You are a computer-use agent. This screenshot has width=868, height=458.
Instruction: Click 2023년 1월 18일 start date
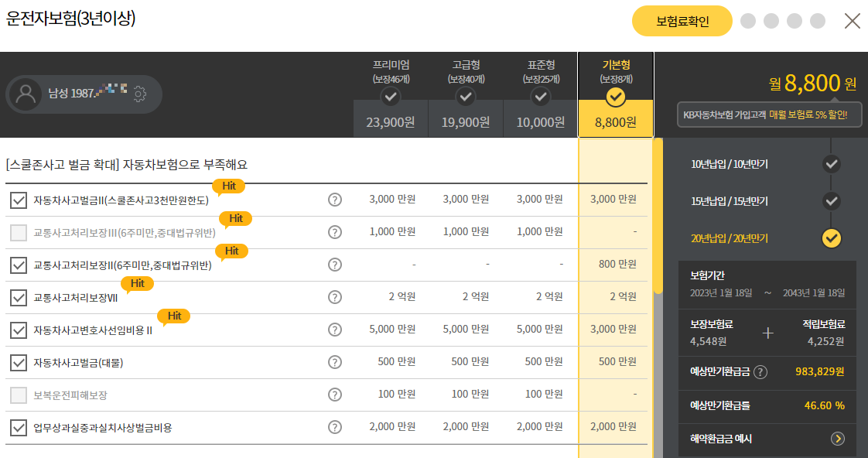coord(721,293)
